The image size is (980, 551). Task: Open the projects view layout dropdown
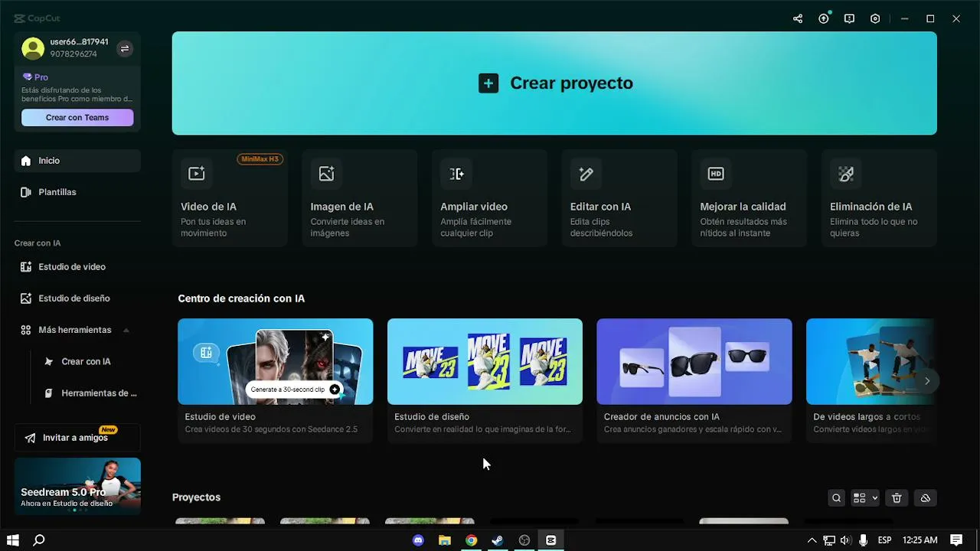click(x=865, y=498)
